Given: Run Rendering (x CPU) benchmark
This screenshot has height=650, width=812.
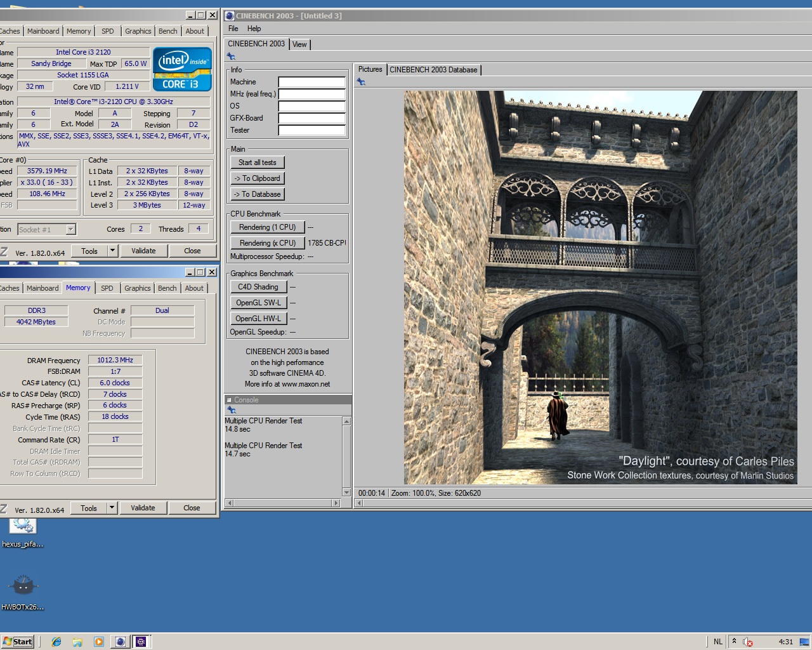Looking at the screenshot, I should (x=267, y=243).
